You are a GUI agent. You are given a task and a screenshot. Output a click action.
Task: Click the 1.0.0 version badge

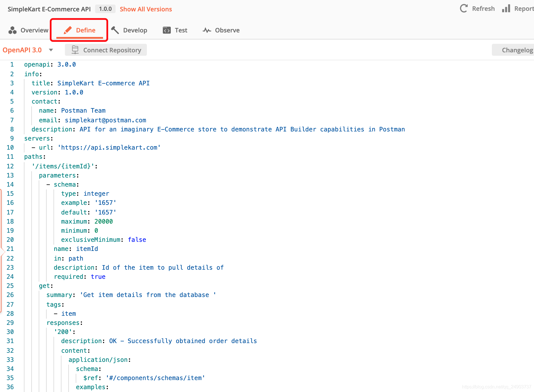(105, 9)
